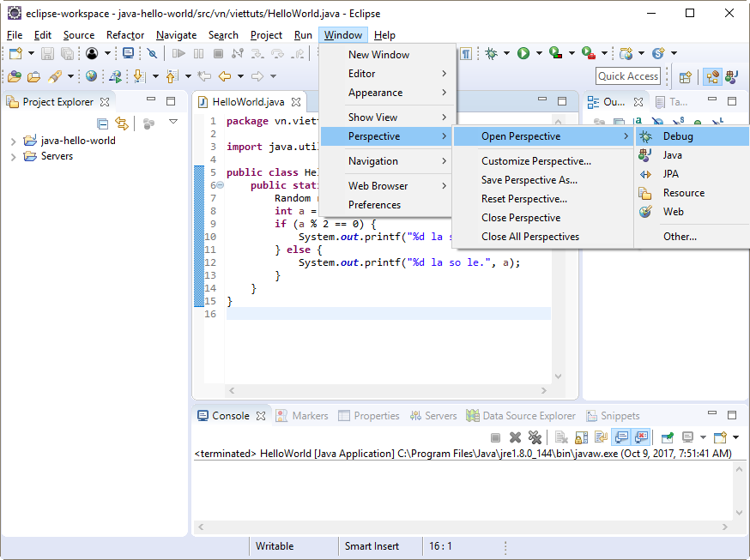Viewport: 750px width, 560px height.
Task: Click the Open Console icon in Console toolbar
Action: [x=720, y=437]
